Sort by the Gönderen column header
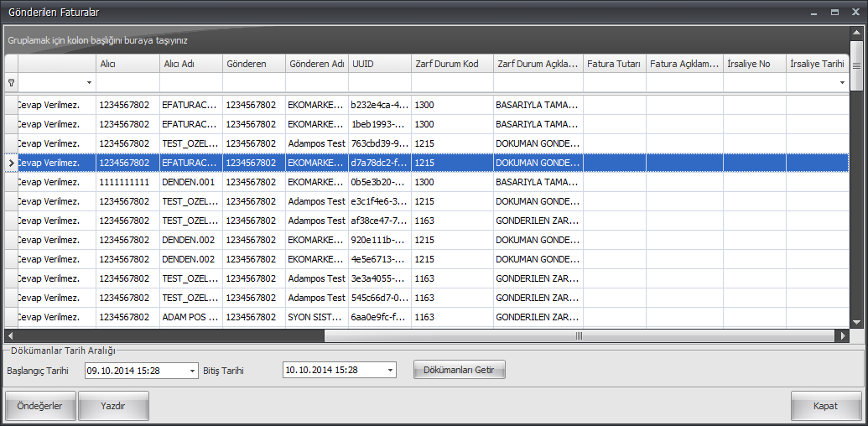868x426 pixels. coord(254,64)
